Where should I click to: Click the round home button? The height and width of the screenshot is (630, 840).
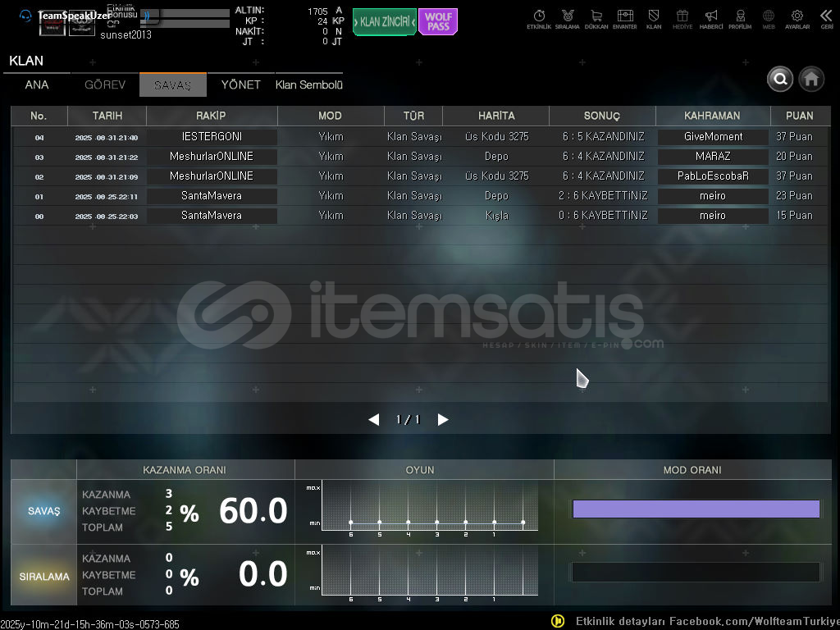click(811, 79)
